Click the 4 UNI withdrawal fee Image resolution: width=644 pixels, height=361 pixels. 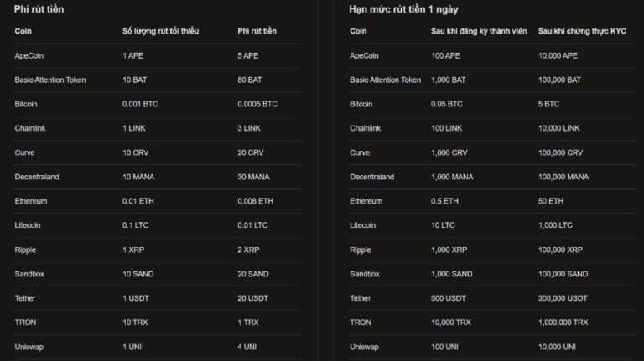[x=248, y=347]
